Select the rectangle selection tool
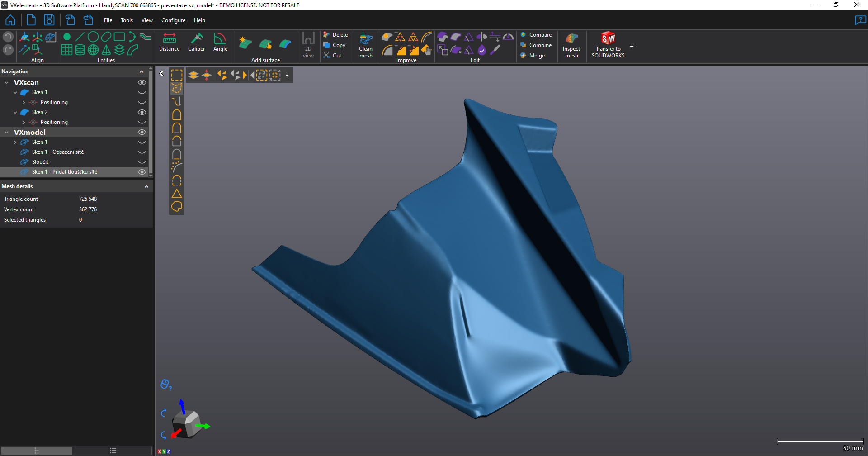Image resolution: width=868 pixels, height=456 pixels. pyautogui.click(x=177, y=75)
